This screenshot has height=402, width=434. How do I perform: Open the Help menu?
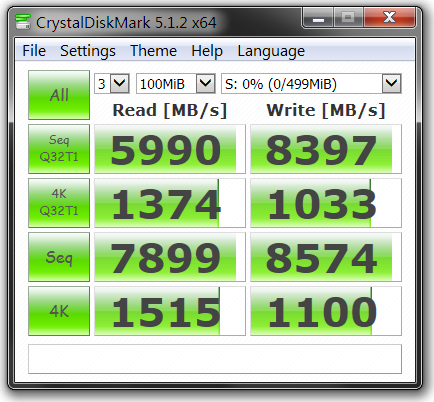pyautogui.click(x=207, y=51)
